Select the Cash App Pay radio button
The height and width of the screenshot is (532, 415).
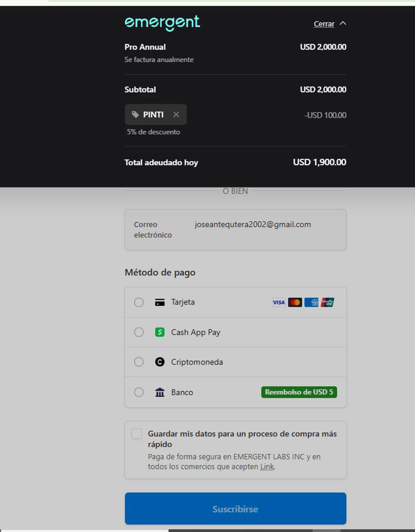[139, 332]
